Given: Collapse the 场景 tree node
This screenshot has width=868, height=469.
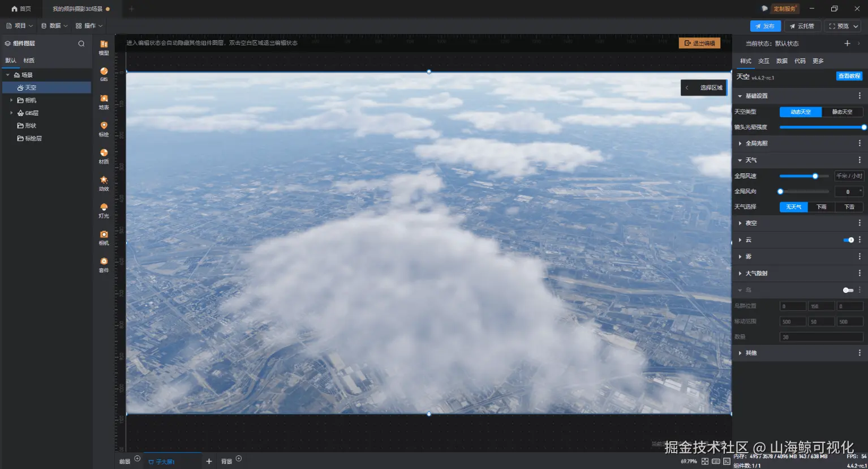Looking at the screenshot, I should tap(7, 75).
